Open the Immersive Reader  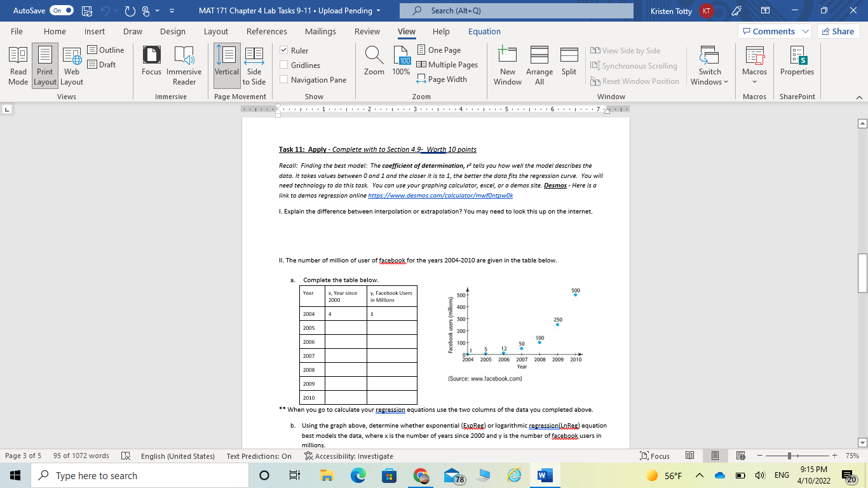[x=184, y=64]
